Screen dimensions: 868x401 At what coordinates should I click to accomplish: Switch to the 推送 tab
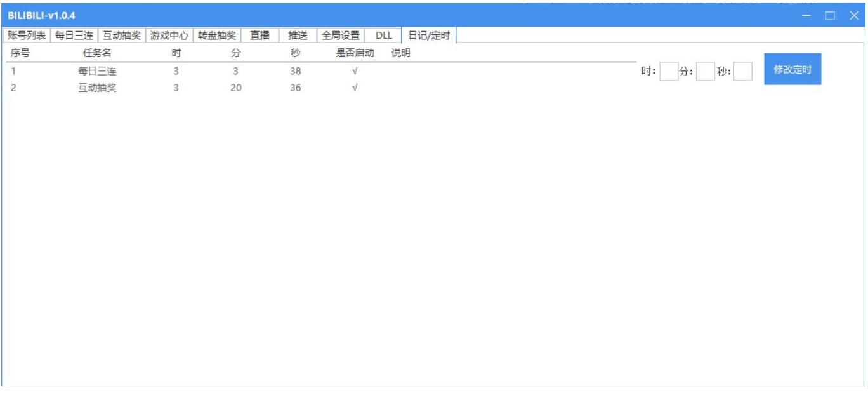298,36
